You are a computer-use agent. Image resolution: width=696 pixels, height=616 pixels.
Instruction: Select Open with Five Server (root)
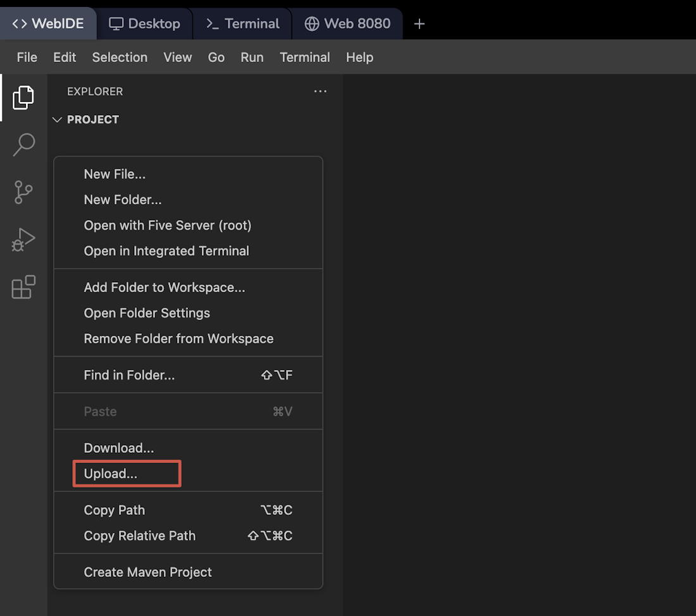167,225
